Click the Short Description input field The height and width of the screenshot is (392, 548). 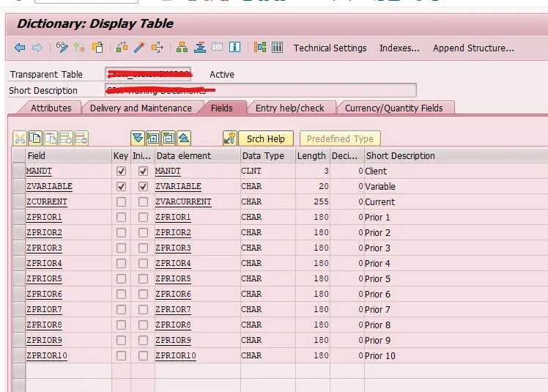[261, 90]
